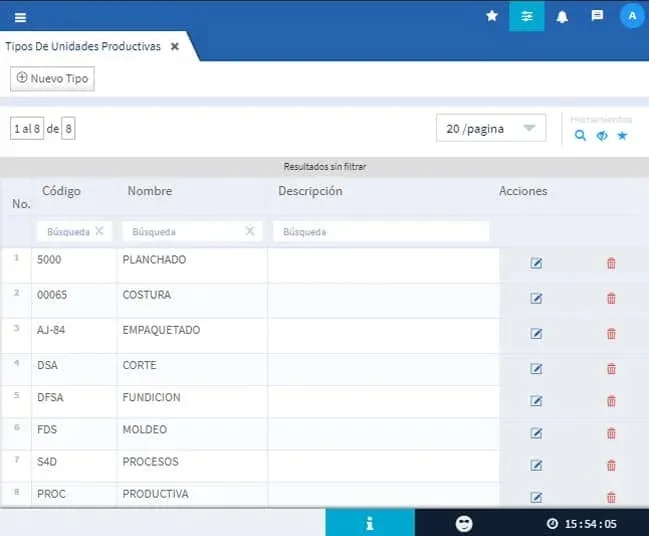
Task: Click the Nuevo Tipo button
Action: coord(52,79)
